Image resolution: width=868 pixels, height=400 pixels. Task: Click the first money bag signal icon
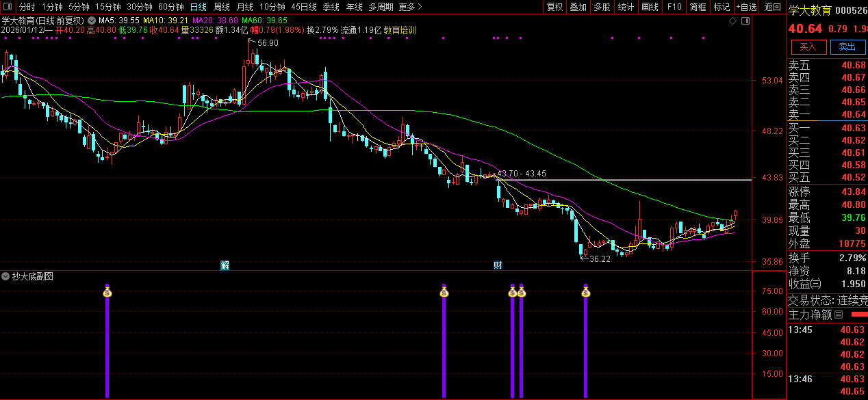(107, 293)
